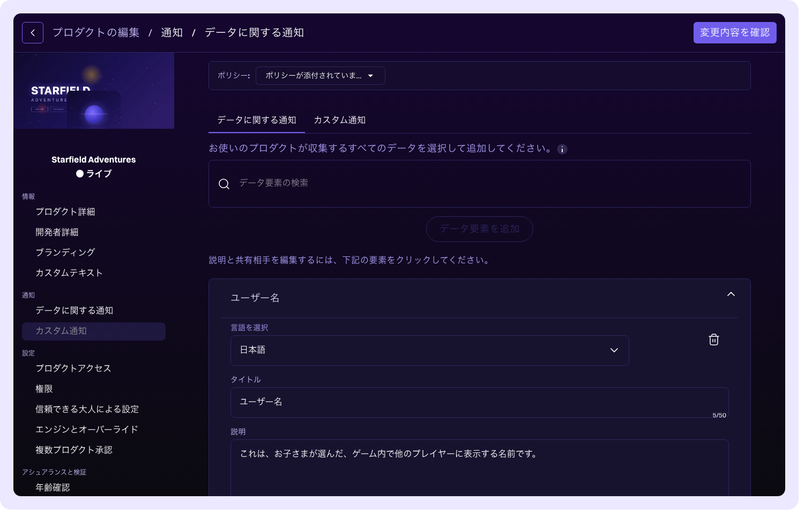Open the ポリシー dropdown

tap(321, 76)
